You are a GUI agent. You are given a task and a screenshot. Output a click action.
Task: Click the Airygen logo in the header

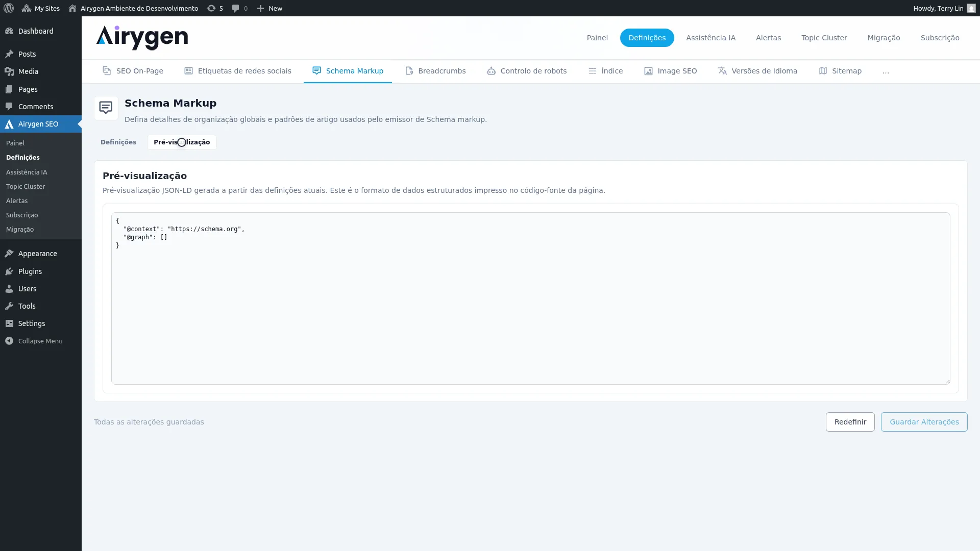pyautogui.click(x=142, y=38)
